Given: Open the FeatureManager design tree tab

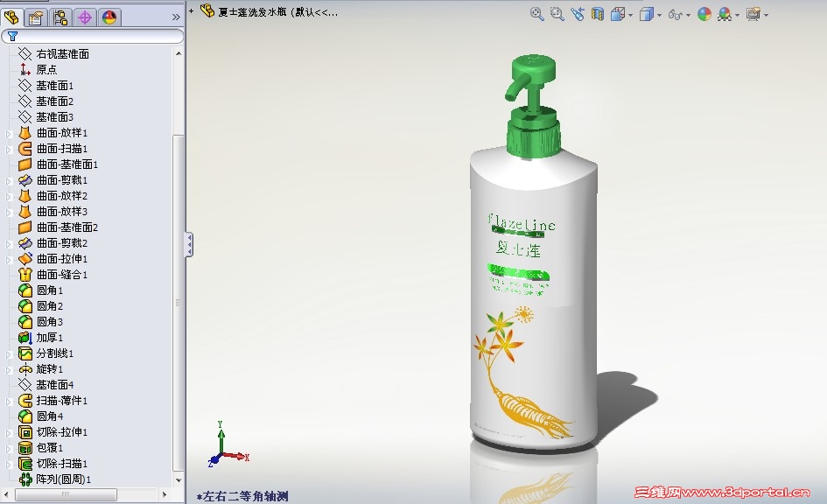Looking at the screenshot, I should (x=11, y=17).
